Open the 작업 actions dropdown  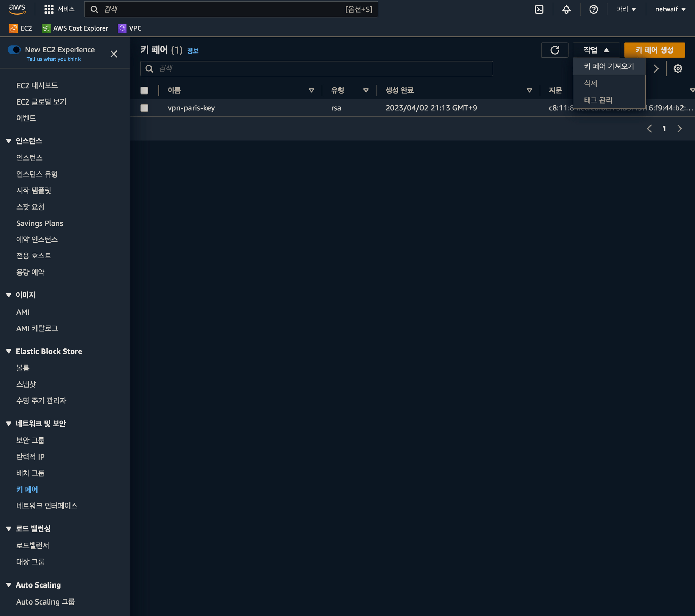tap(596, 50)
